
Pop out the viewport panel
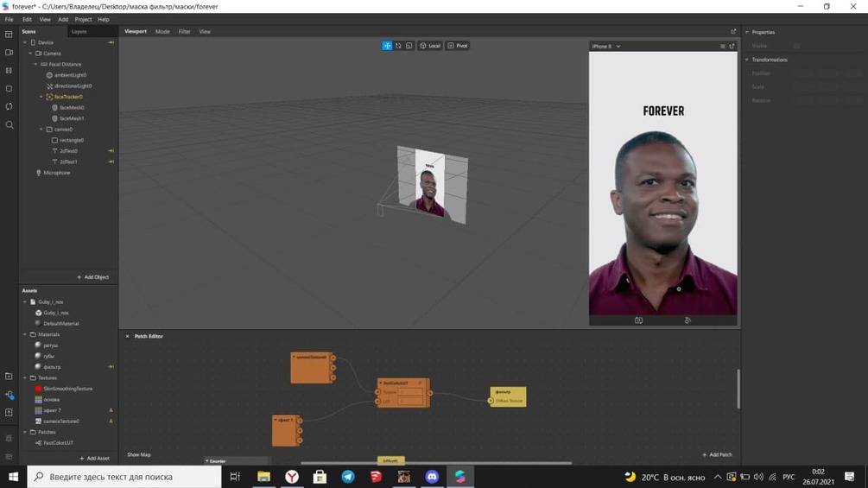pyautogui.click(x=733, y=32)
